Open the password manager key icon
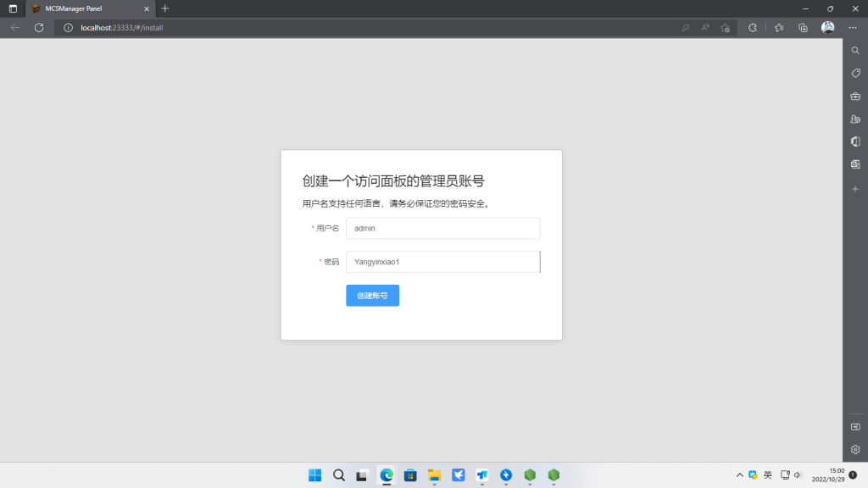Viewport: 868px width, 488px height. (x=685, y=28)
